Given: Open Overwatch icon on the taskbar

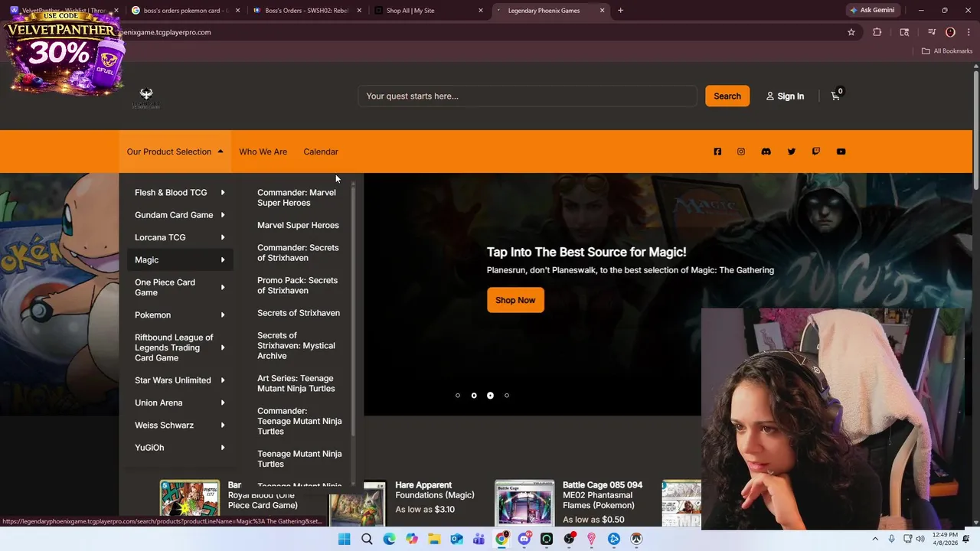Looking at the screenshot, I should click(x=636, y=539).
